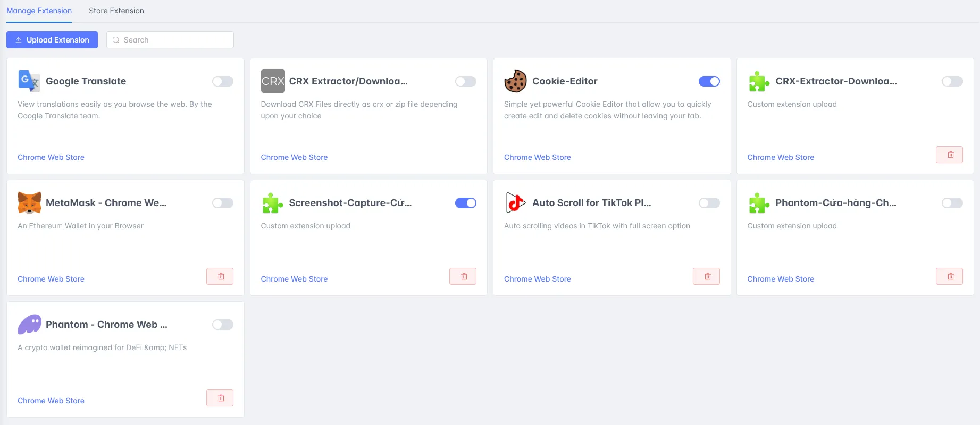Screen dimensions: 980x425
Task: Click the MetaMask fox icon
Action: click(x=29, y=203)
